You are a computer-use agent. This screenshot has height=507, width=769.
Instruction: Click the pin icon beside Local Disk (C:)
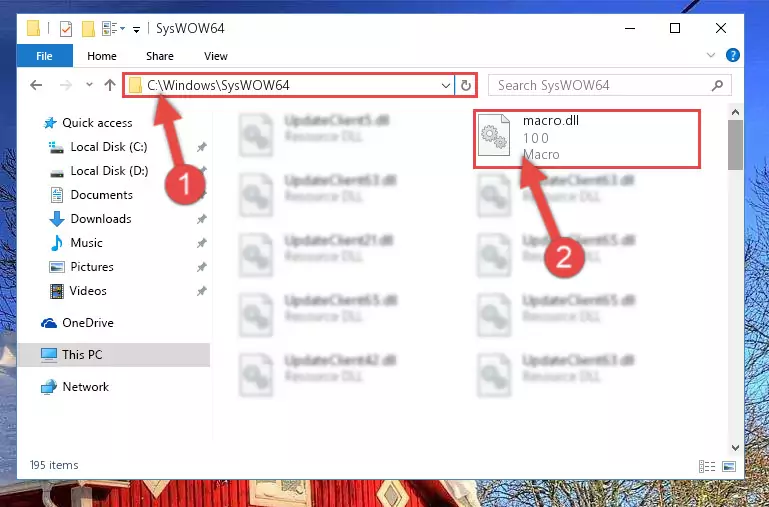tap(202, 147)
